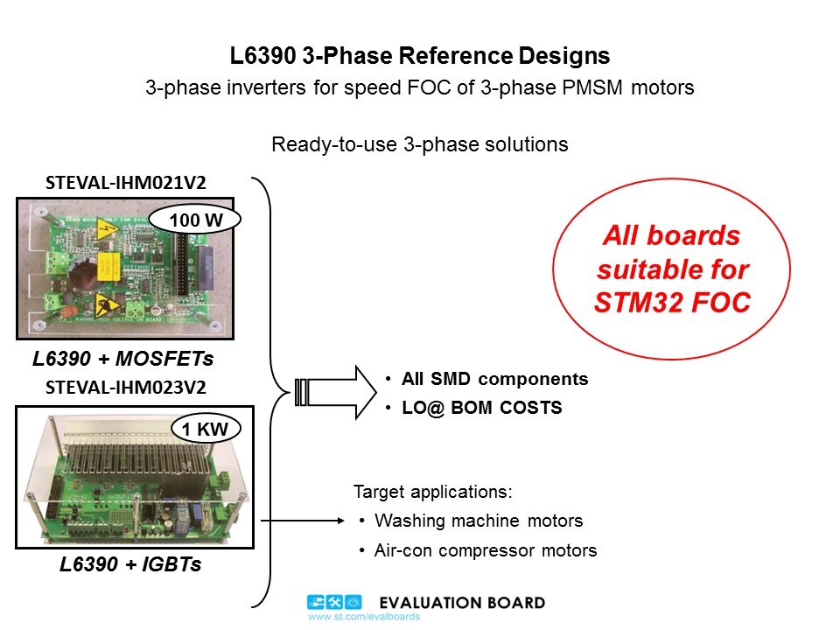Click the L6390 + IGBTs caption
This screenshot has height=630, width=840.
[130, 564]
